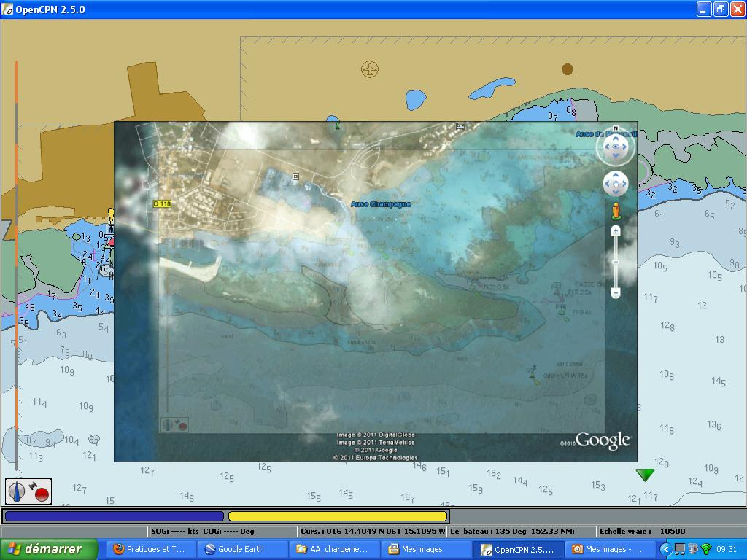
Task: Click the OpenCPN 2.5 taskbar button
Action: tap(517, 549)
